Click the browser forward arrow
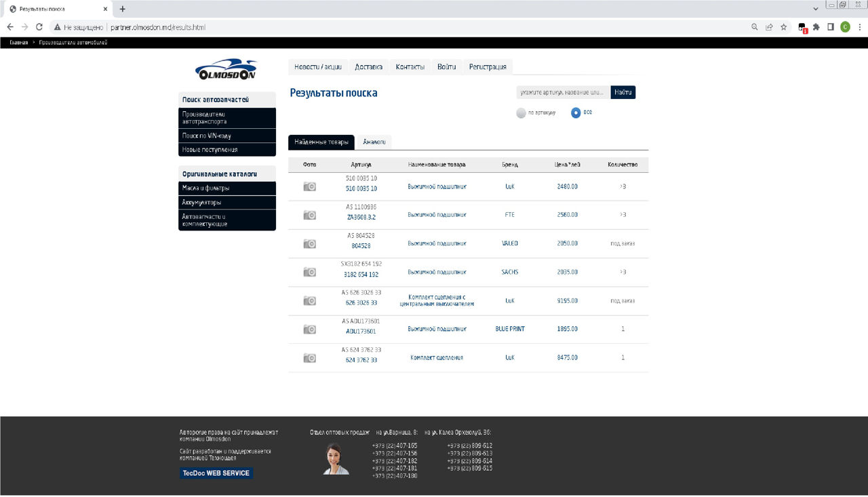The width and height of the screenshot is (868, 497). coord(24,27)
